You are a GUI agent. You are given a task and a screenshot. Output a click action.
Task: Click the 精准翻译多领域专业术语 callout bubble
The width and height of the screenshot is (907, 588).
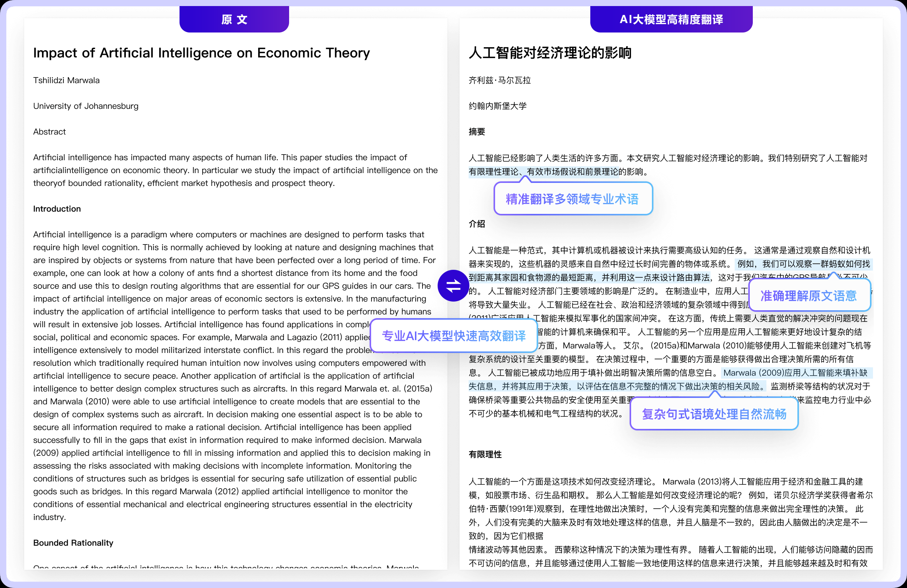pos(573,199)
